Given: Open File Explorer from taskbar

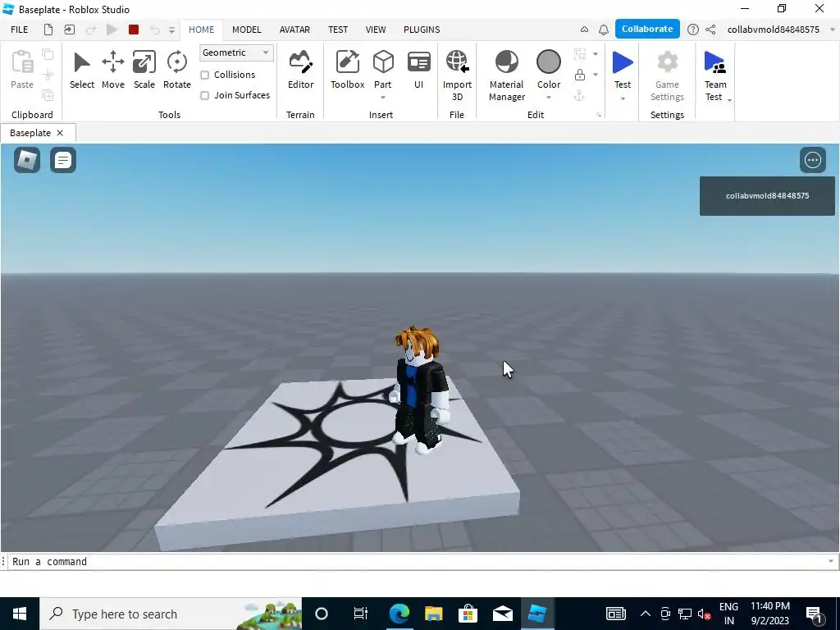Looking at the screenshot, I should pos(433,614).
